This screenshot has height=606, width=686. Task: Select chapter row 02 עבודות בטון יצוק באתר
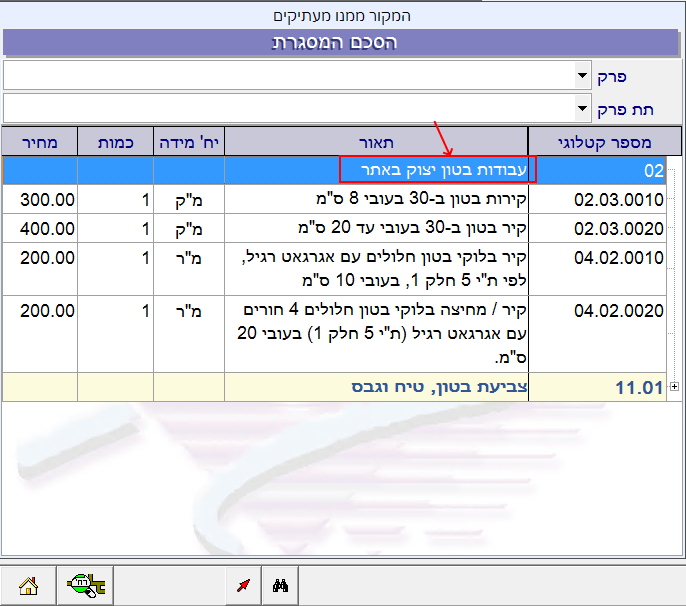tap(437, 170)
